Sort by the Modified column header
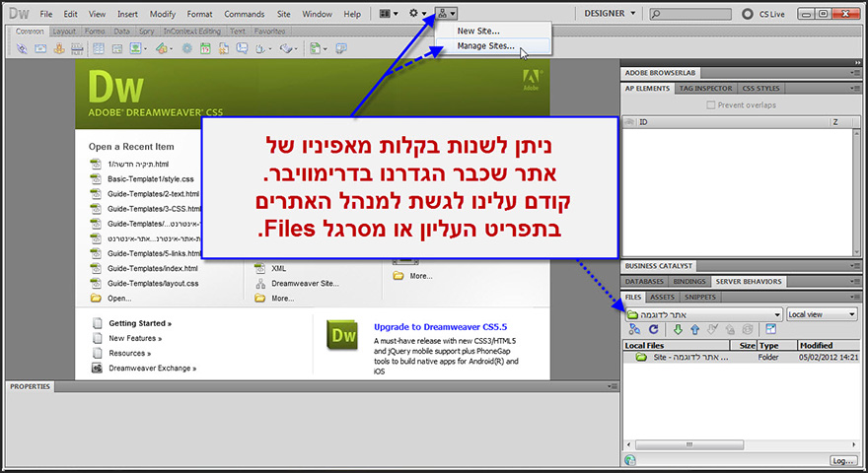The height and width of the screenshot is (473, 868). point(827,345)
